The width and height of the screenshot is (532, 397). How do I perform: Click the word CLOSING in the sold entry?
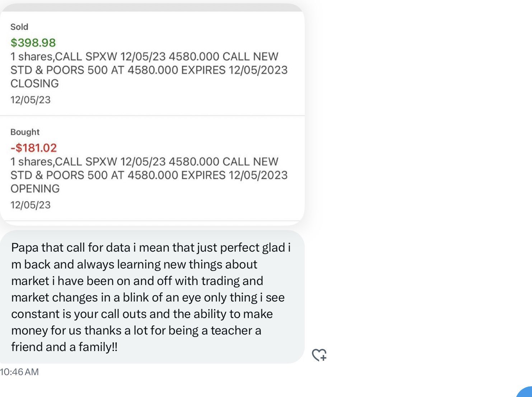tap(34, 84)
